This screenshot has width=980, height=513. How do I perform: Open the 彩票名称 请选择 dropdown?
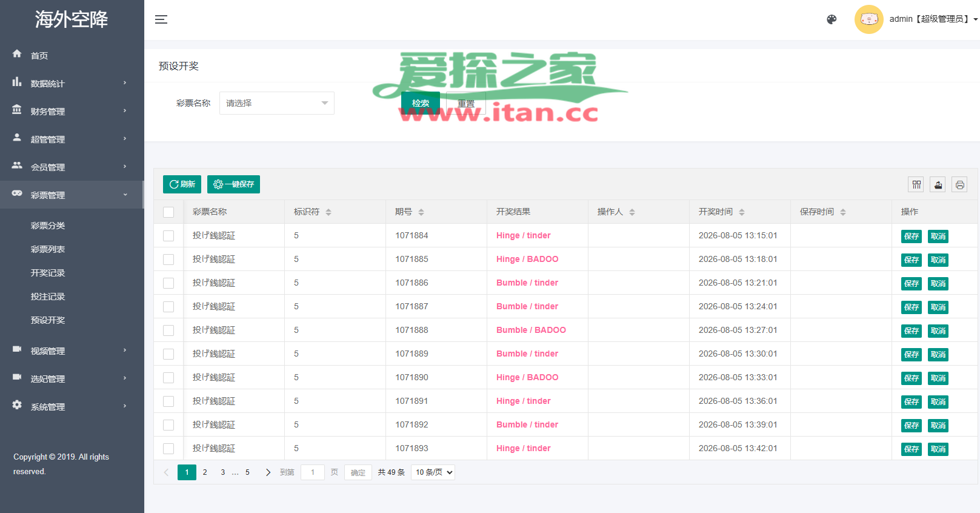point(277,103)
